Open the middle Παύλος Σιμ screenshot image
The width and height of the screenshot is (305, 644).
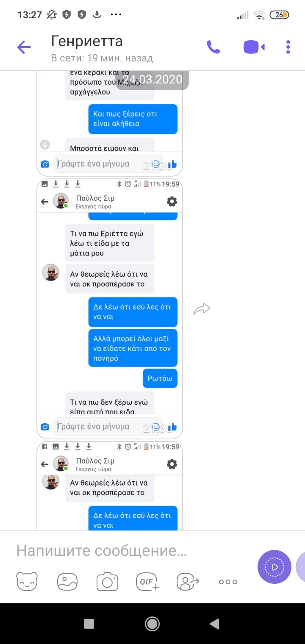point(110,308)
